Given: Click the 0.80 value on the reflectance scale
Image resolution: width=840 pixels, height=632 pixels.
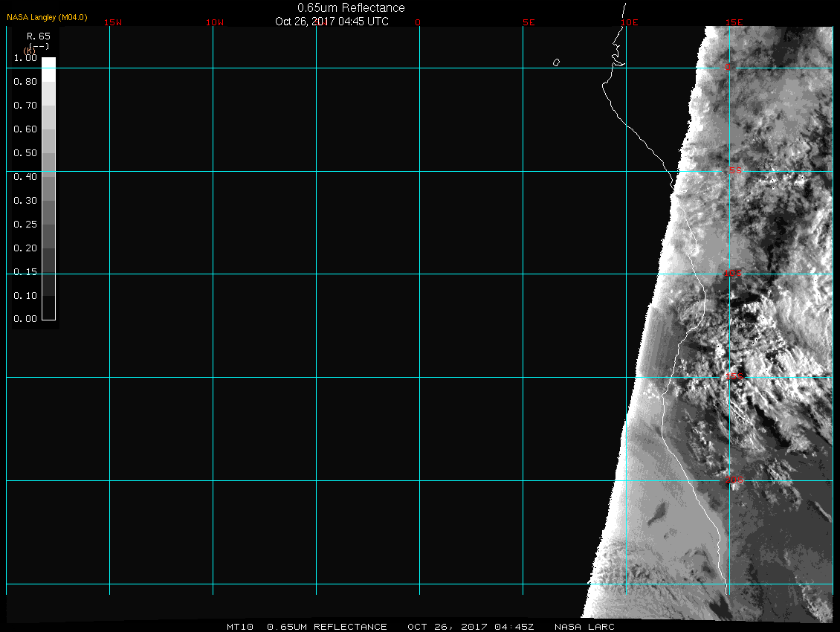Looking at the screenshot, I should (25, 82).
